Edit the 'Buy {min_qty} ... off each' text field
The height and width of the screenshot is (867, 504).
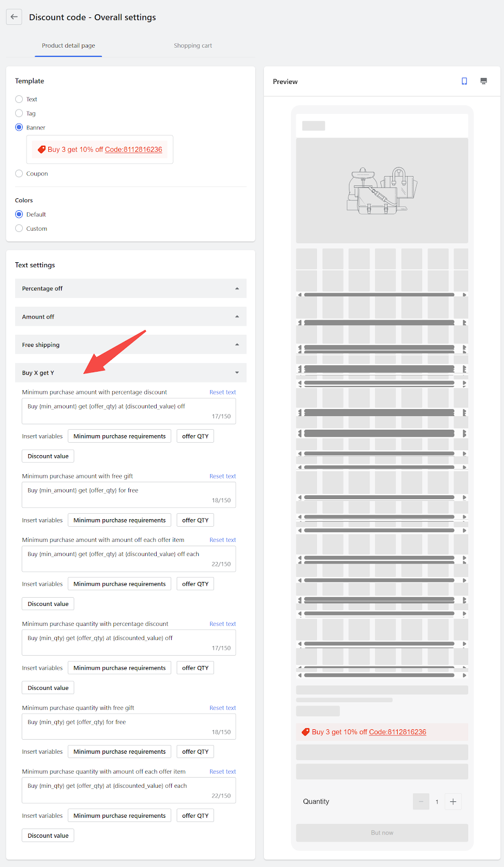pyautogui.click(x=129, y=791)
